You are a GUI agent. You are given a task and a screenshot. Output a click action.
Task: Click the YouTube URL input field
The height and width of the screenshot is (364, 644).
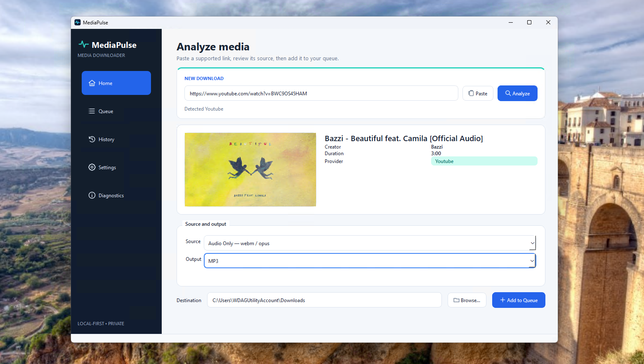tap(321, 93)
